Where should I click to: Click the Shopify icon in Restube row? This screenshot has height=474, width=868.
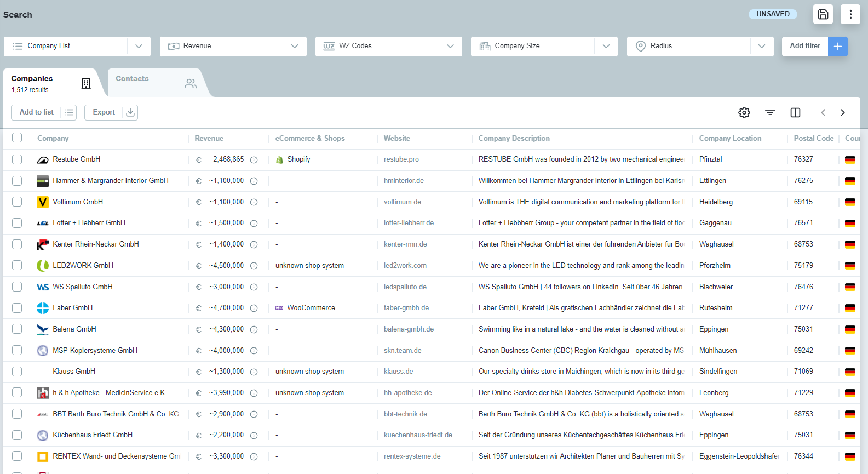[279, 160]
